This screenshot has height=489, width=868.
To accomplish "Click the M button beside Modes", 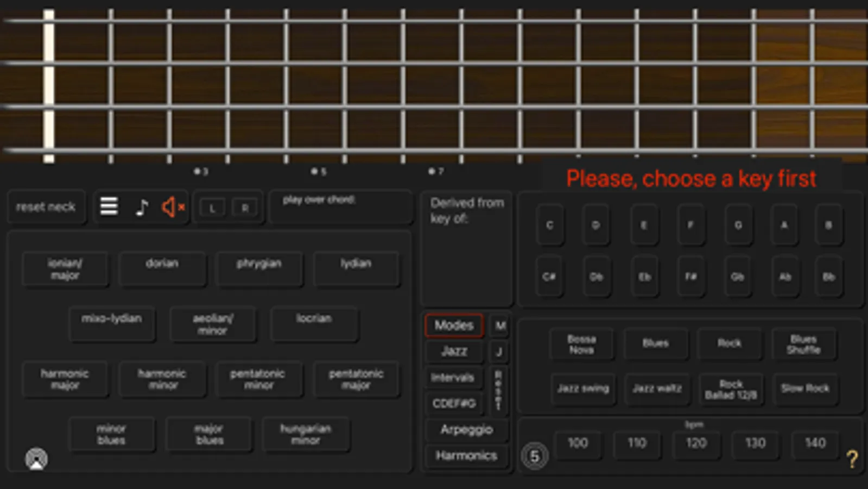I will pos(500,325).
